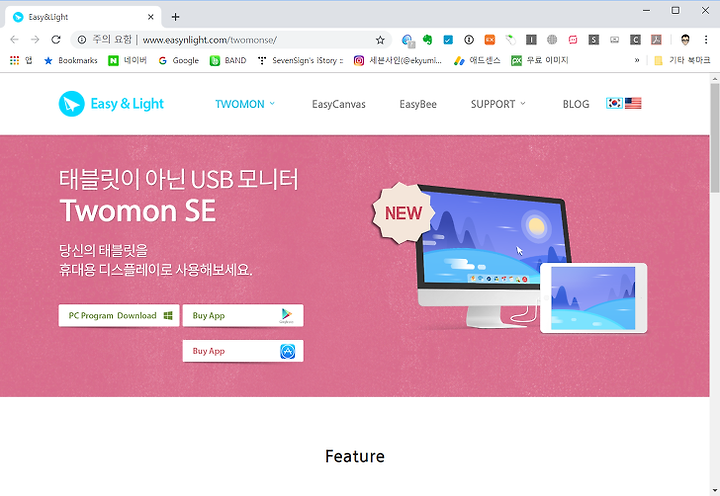Click Buy App for the App Store
Screen dimensions: 720x496
pos(243,351)
